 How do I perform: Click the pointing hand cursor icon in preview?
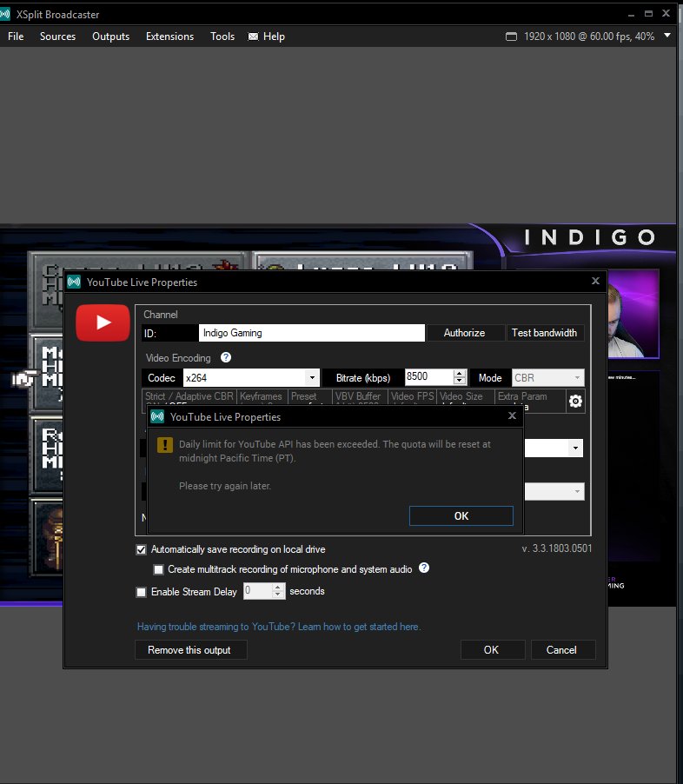pyautogui.click(x=24, y=379)
